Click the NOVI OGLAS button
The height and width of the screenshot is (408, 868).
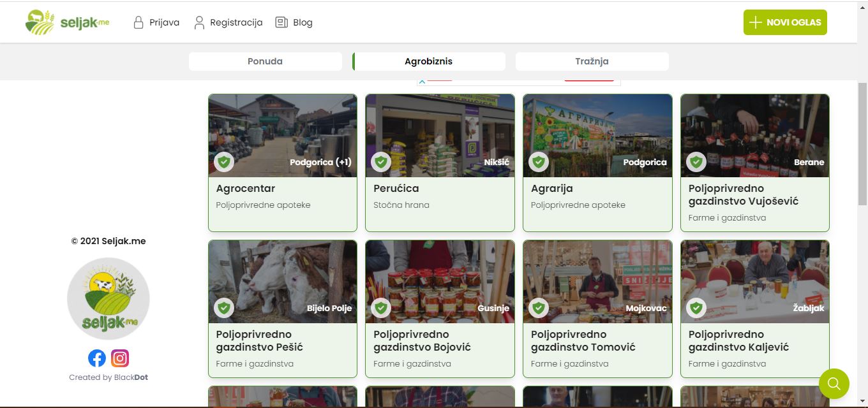[x=785, y=22]
